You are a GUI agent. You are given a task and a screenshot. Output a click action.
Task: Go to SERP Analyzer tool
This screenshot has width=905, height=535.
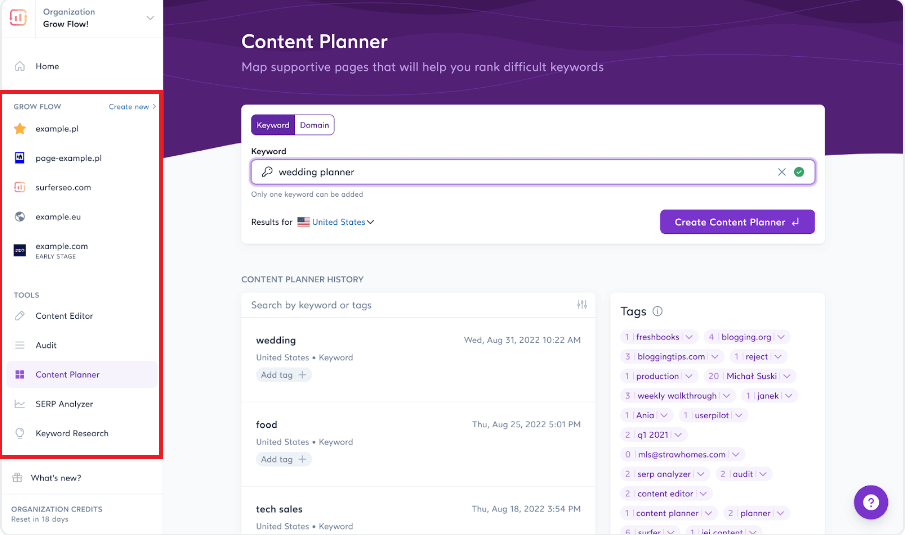(64, 404)
